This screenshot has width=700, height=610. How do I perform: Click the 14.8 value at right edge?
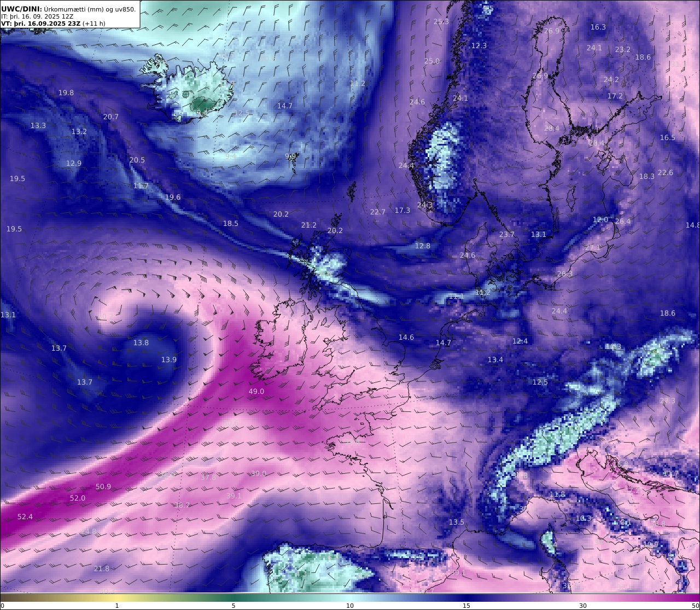[693, 225]
